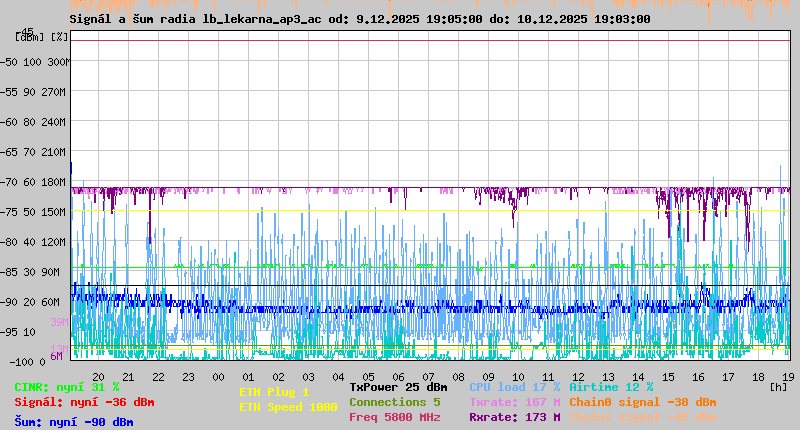Click the [dBm] [%] axis unit label

pos(42,37)
